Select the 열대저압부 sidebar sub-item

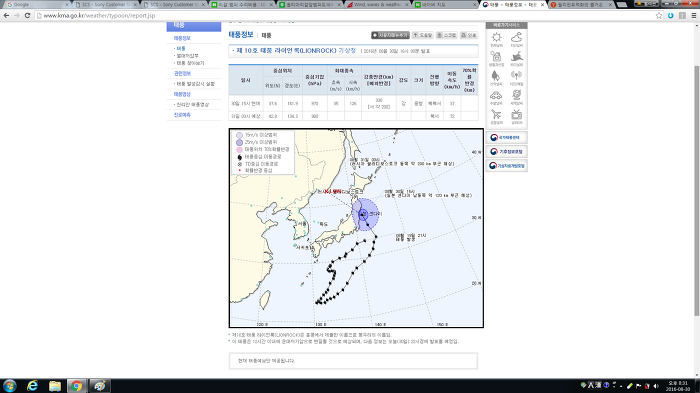[x=187, y=56]
